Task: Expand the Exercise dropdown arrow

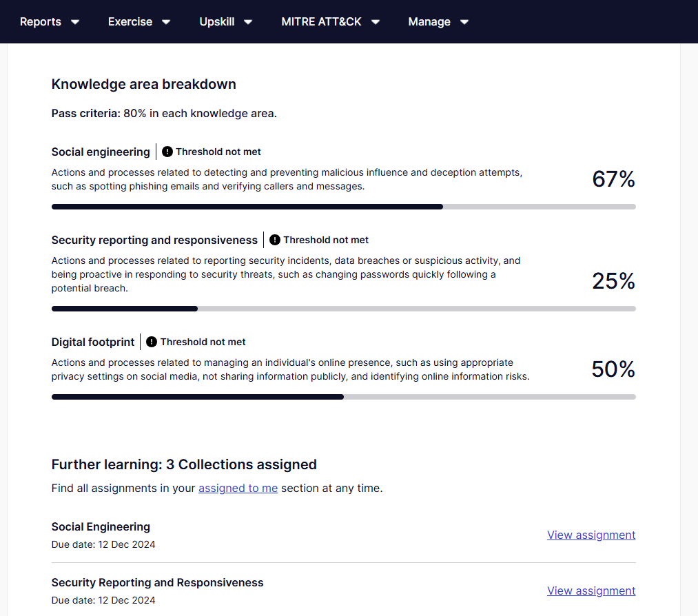Action: 166,22
